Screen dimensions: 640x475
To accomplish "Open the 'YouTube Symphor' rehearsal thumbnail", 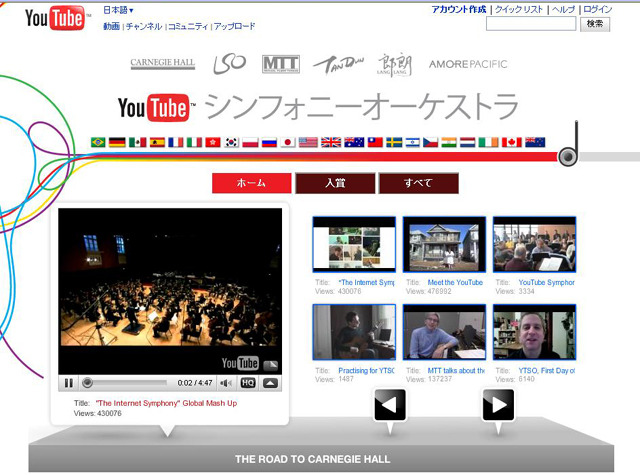I will tap(535, 244).
